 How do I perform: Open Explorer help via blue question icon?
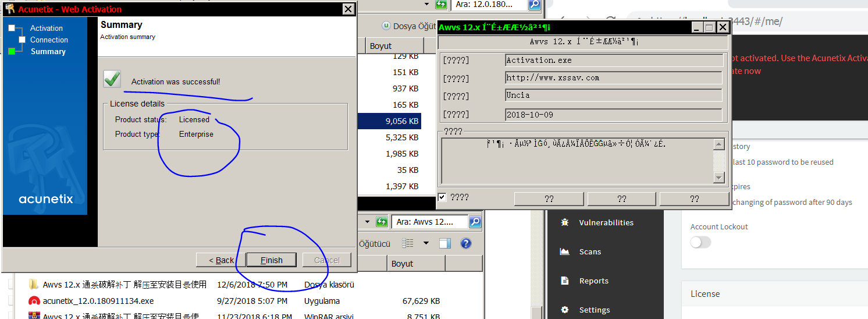pyautogui.click(x=465, y=243)
